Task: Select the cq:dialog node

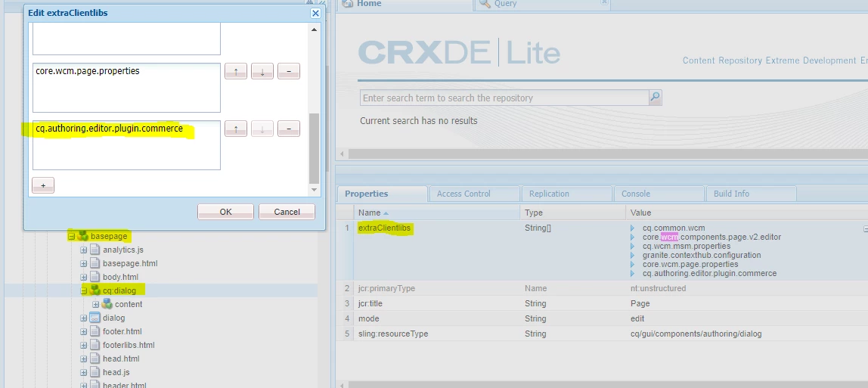Action: (119, 290)
